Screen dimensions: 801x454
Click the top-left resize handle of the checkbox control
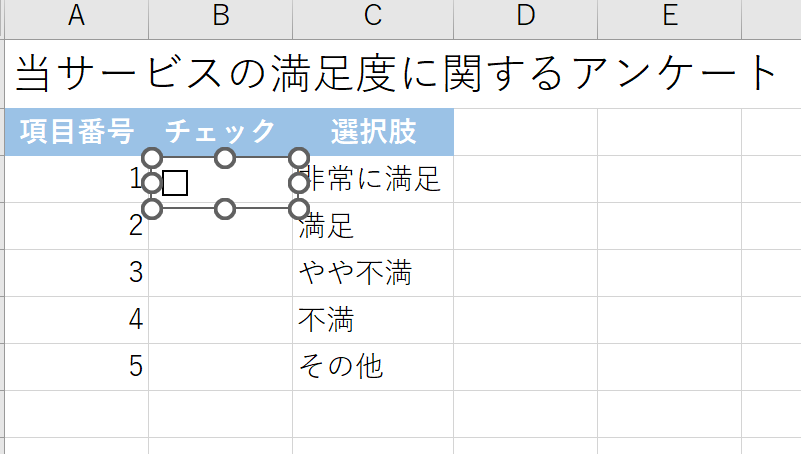pyautogui.click(x=152, y=158)
